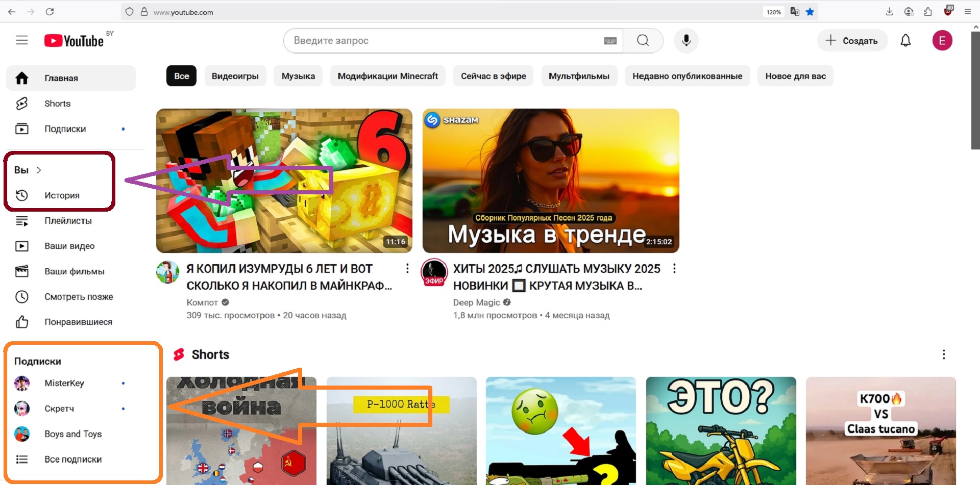Open the on-screen keyboard icon in search
The height and width of the screenshot is (485, 980).
610,41
